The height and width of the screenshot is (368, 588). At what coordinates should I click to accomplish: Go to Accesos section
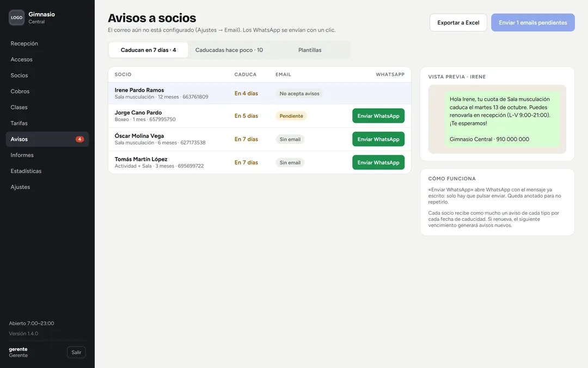pos(47,59)
